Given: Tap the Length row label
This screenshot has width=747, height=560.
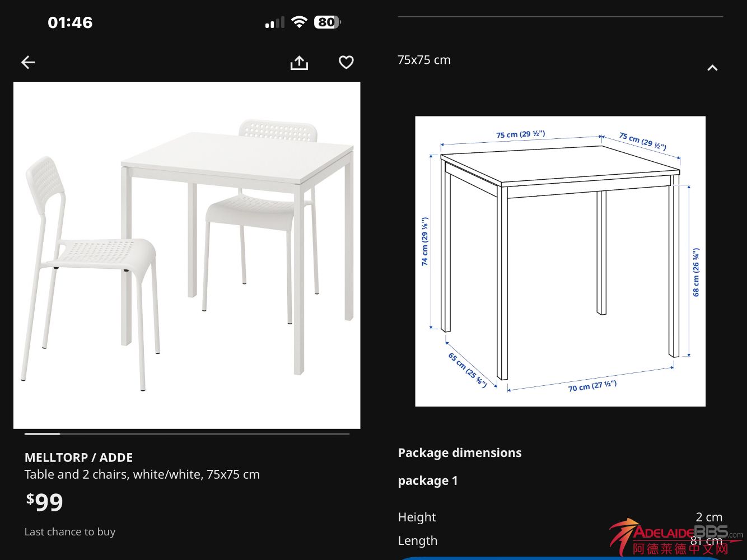Looking at the screenshot, I should [418, 540].
